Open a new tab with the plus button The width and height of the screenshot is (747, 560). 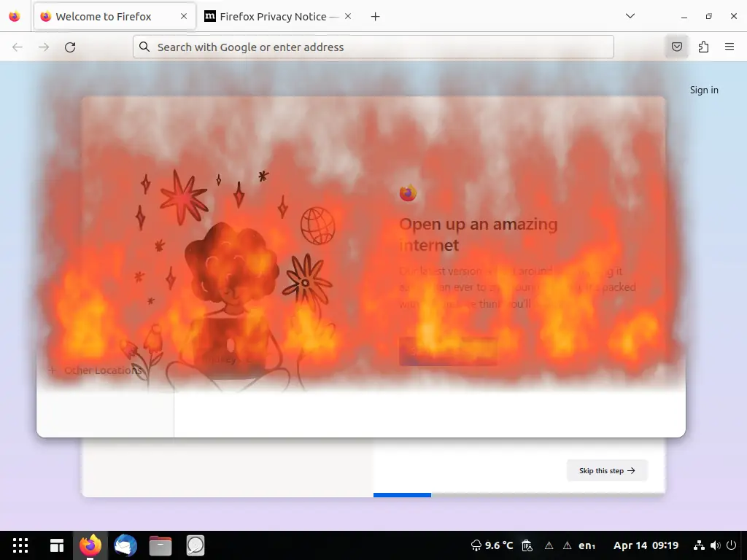point(376,17)
